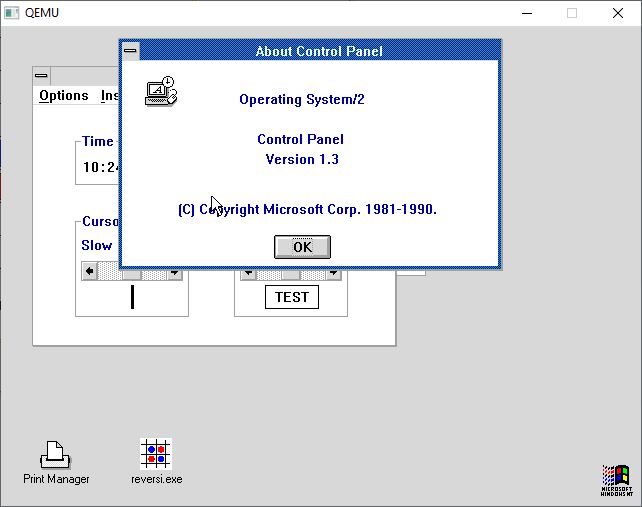Click the slider thumb above TEST button
Viewport: 642px width, 507px height.
[291, 274]
